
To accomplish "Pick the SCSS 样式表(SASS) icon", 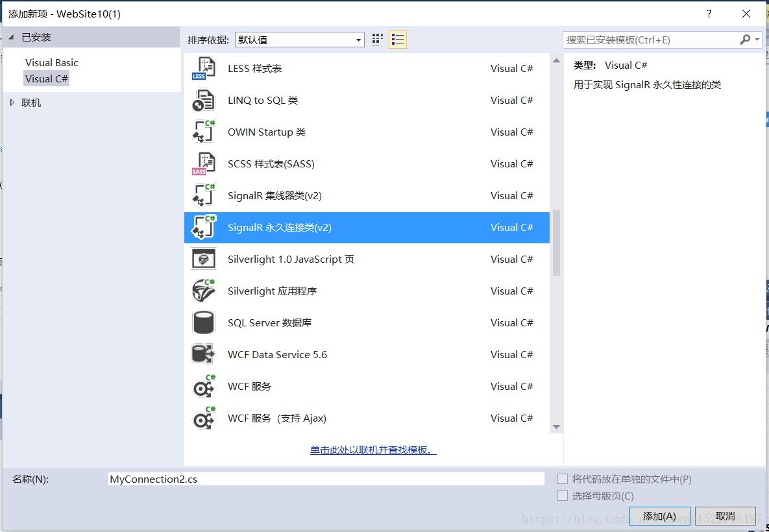I will [204, 163].
